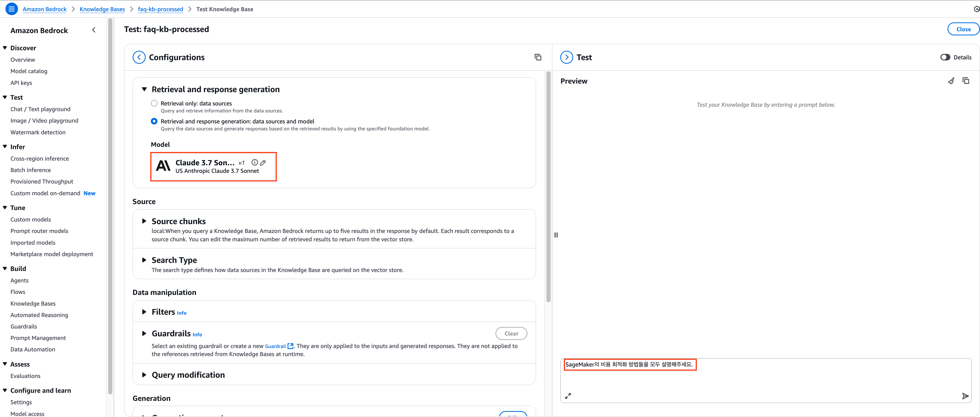The height and width of the screenshot is (417, 980).
Task: Open Chat / Text playground sidebar item
Action: click(40, 109)
